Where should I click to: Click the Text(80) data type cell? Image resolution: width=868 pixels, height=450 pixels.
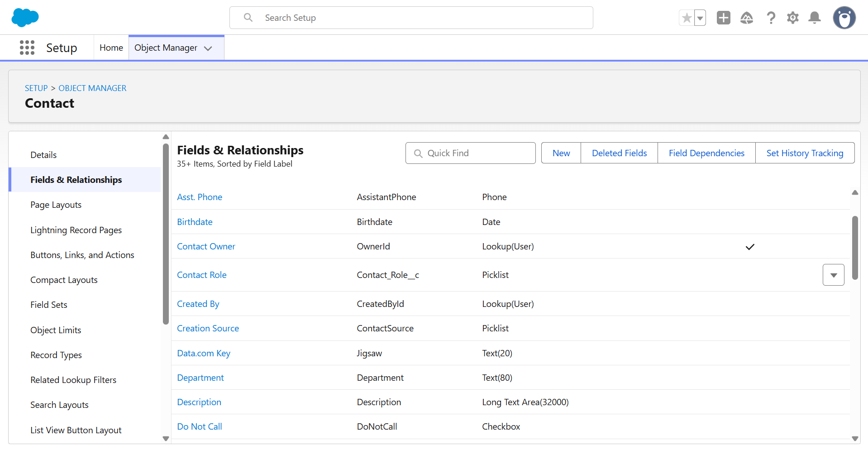[497, 378]
